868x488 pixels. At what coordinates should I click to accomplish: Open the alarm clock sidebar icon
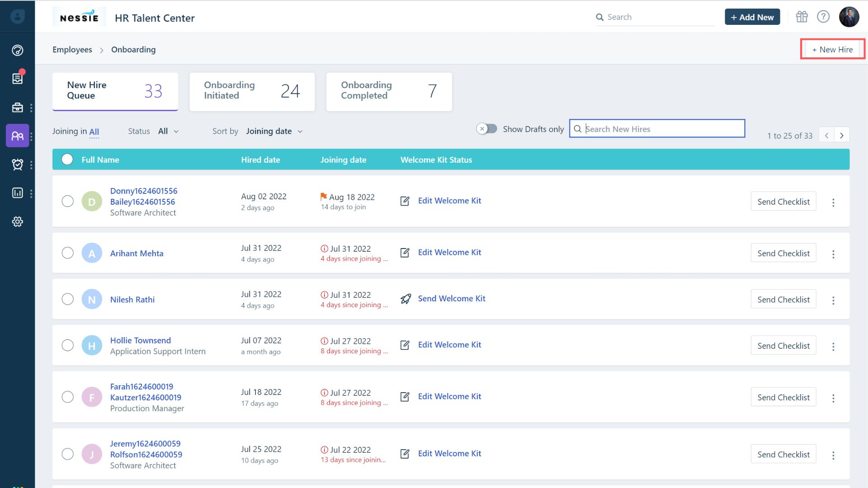click(17, 164)
